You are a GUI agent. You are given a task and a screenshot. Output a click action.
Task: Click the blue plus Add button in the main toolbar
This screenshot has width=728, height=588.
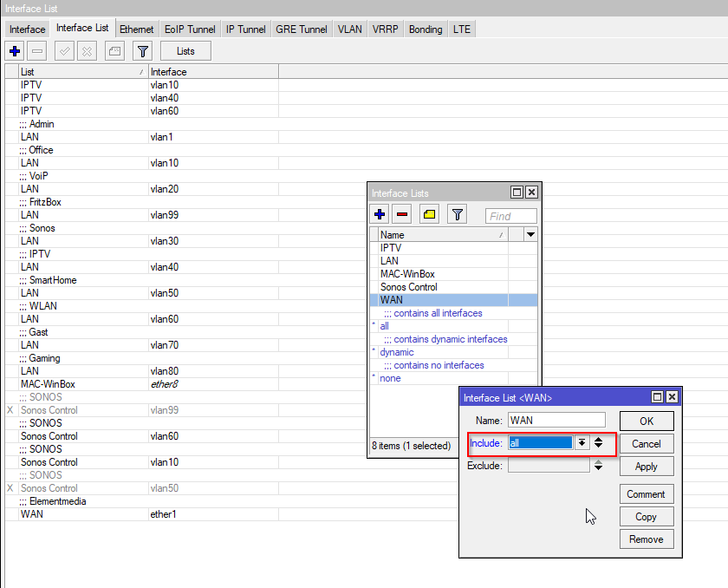[14, 51]
